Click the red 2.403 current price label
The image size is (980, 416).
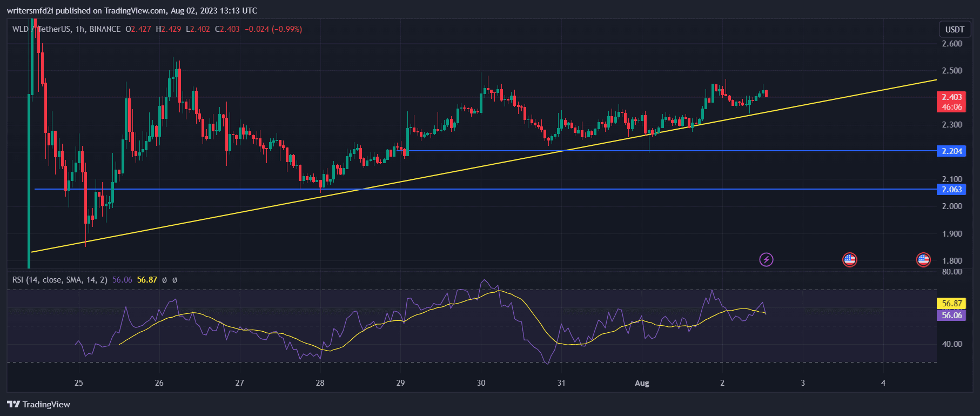pos(951,97)
